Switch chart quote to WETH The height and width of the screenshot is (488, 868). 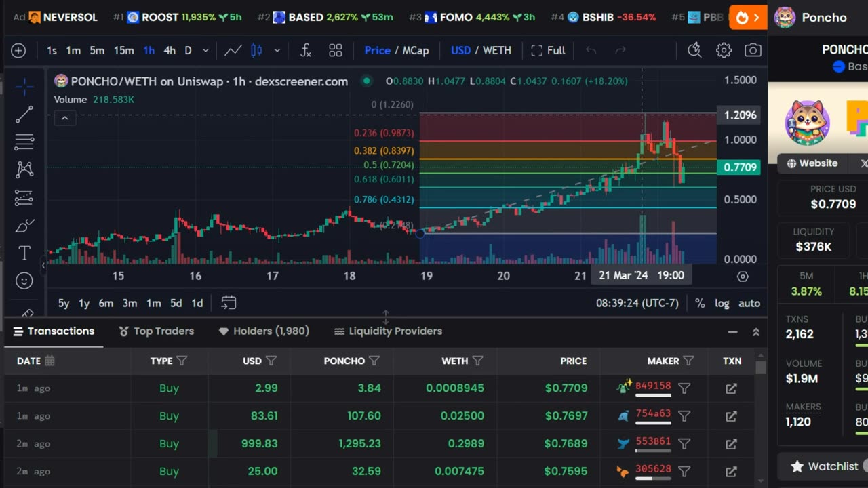tap(497, 50)
